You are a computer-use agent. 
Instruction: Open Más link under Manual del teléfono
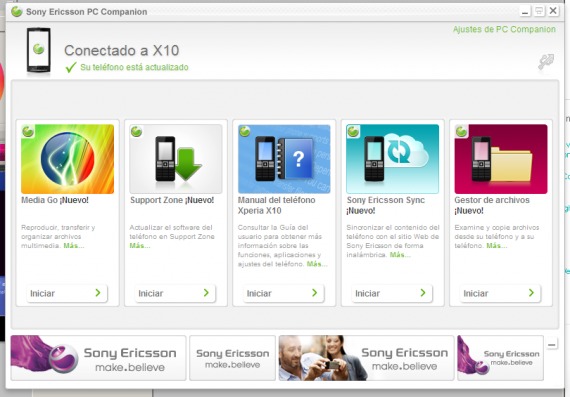tap(317, 264)
